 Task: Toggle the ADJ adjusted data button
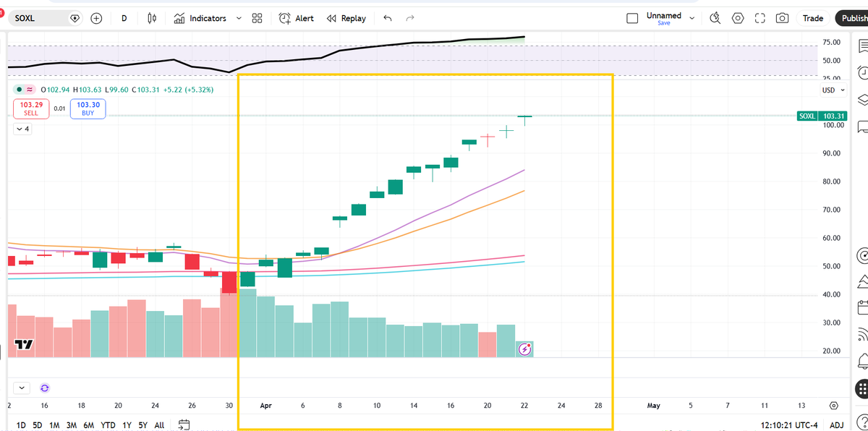(x=836, y=425)
